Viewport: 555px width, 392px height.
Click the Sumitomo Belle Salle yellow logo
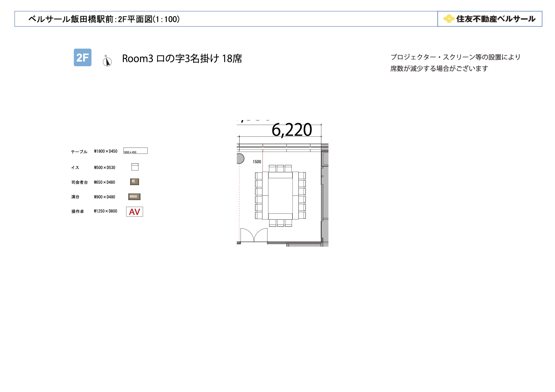(x=449, y=19)
